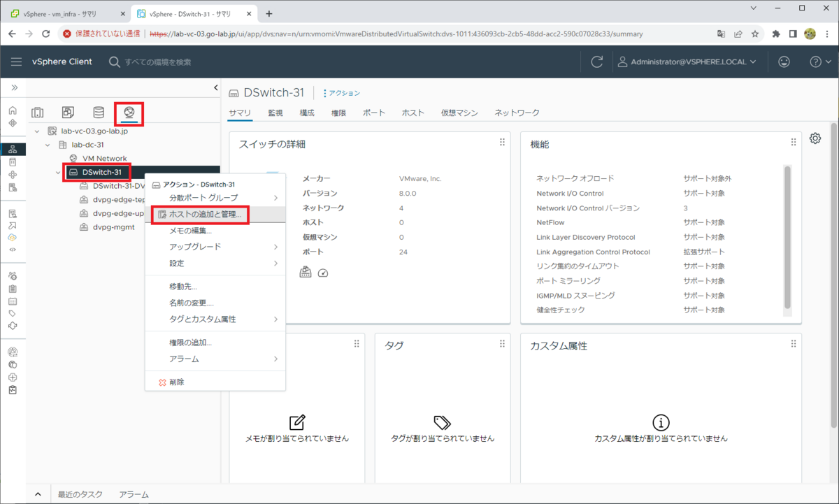The width and height of the screenshot is (839, 504).
Task: Click switch topology icon below ポート row
Action: tap(306, 273)
